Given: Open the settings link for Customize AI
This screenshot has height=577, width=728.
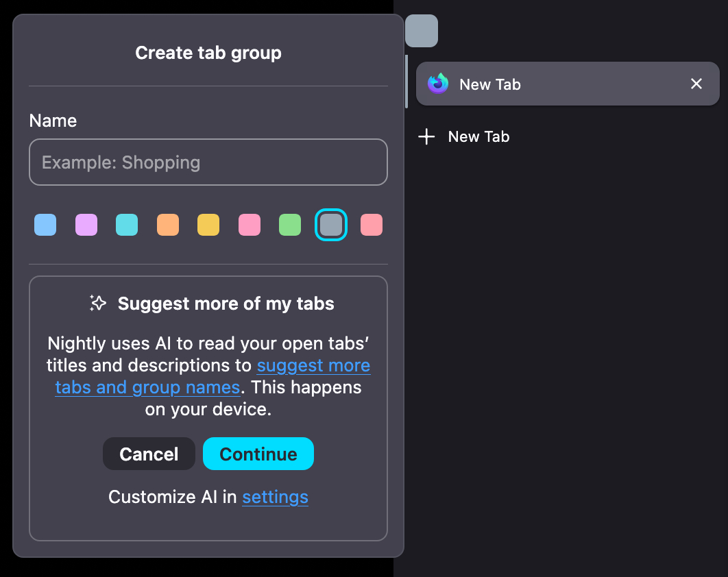Looking at the screenshot, I should [x=275, y=497].
